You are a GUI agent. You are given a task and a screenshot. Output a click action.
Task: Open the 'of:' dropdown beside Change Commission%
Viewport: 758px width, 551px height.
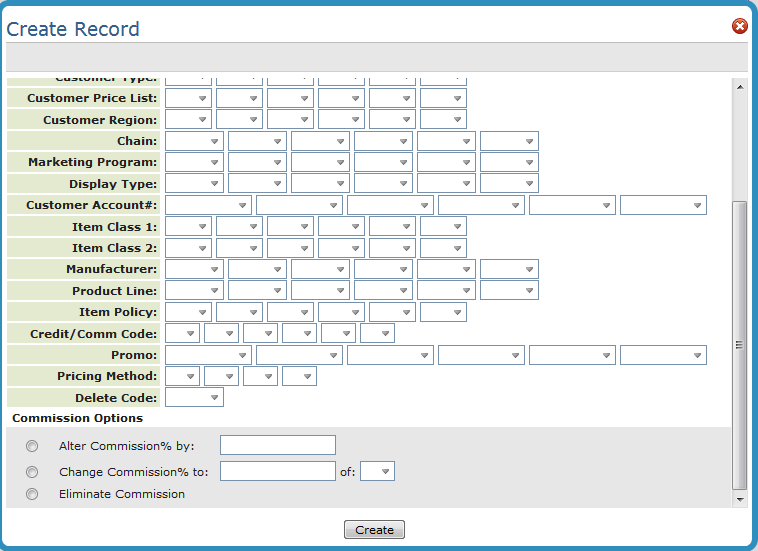(x=377, y=471)
